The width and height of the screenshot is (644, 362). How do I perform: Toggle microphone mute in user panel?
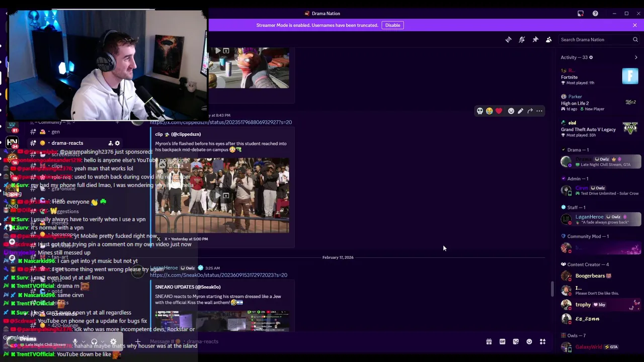75,342
